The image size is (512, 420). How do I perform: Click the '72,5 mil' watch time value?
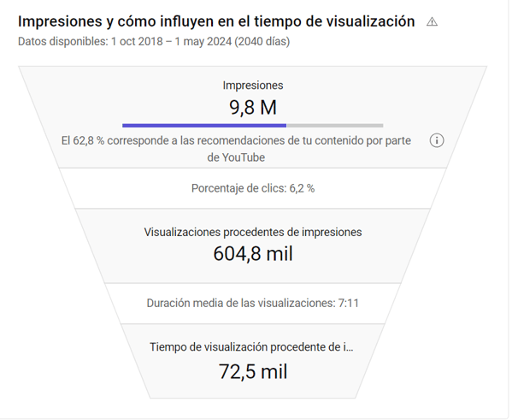[253, 371]
